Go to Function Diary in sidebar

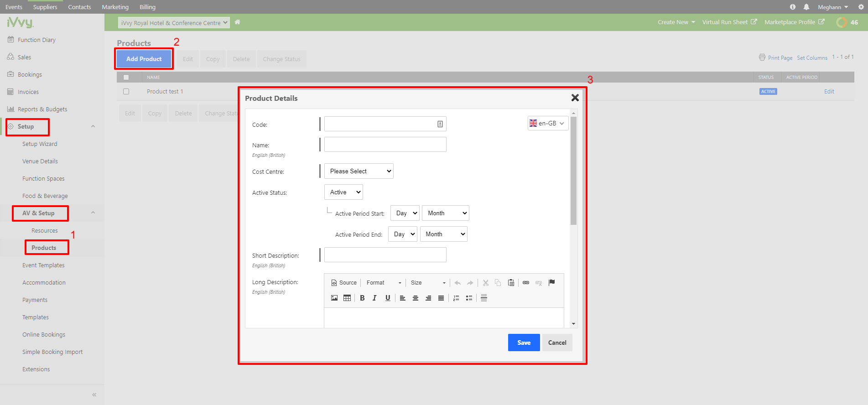point(36,40)
